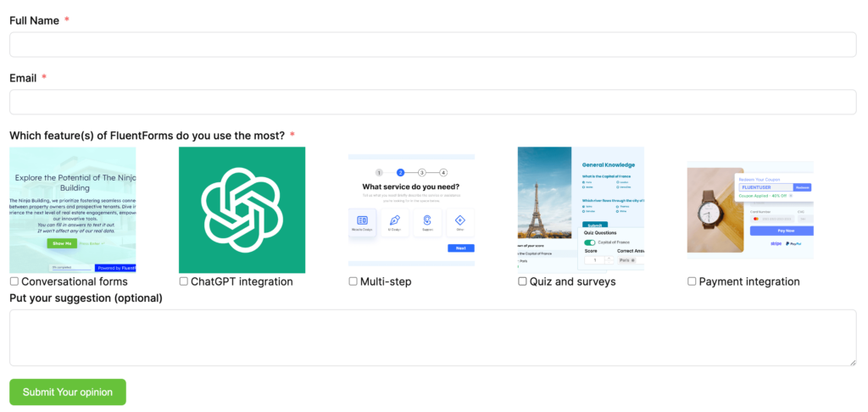Select the Multi-step form preview image

(411, 210)
